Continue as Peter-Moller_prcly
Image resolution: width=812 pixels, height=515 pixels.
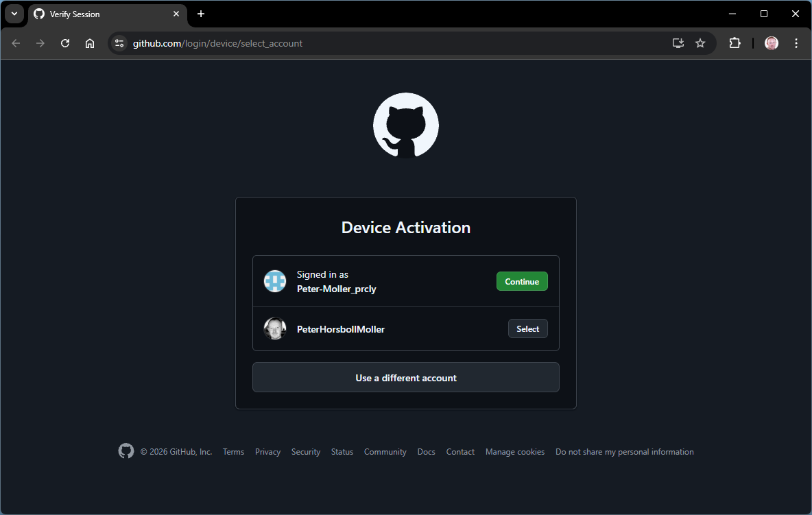coord(522,282)
